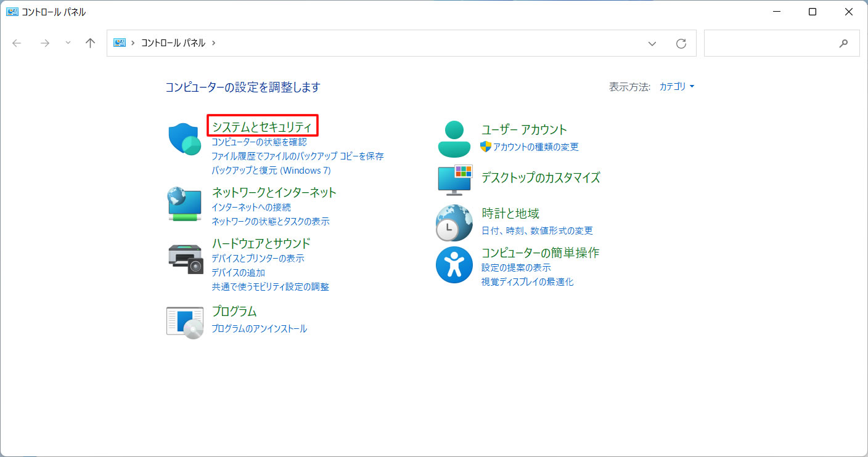Screen dimensions: 868x457
Task: Click the Forward arrow in navigation bar
Action: 44,43
